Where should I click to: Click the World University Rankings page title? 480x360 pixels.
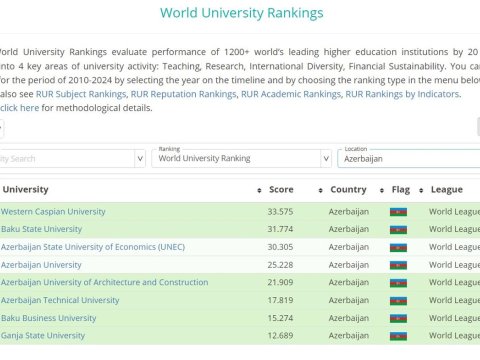(242, 13)
